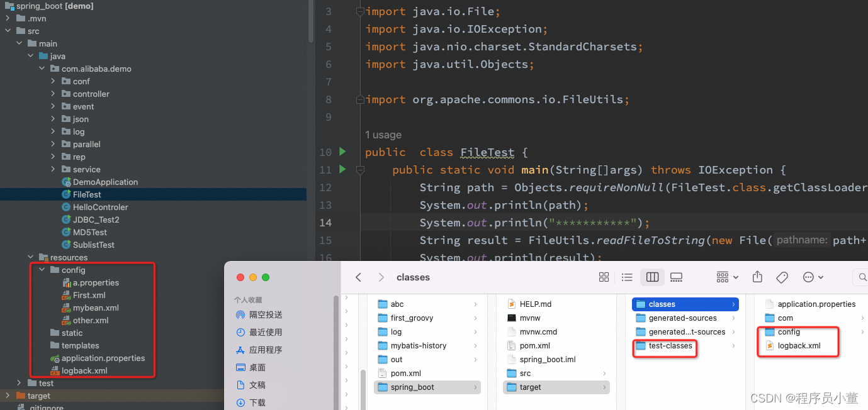Viewport: 868px width, 410px height.
Task: Select generated-sources folder in Finder
Action: pyautogui.click(x=685, y=318)
